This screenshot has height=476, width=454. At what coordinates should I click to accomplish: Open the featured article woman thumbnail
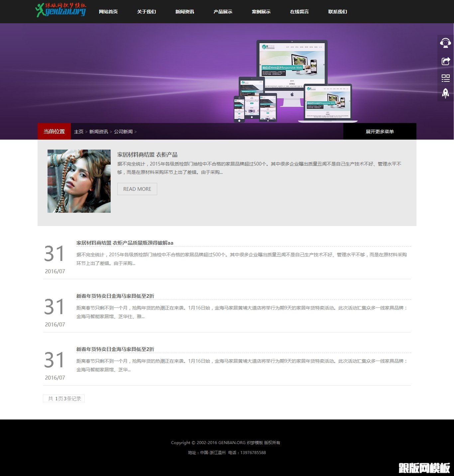[x=79, y=181]
